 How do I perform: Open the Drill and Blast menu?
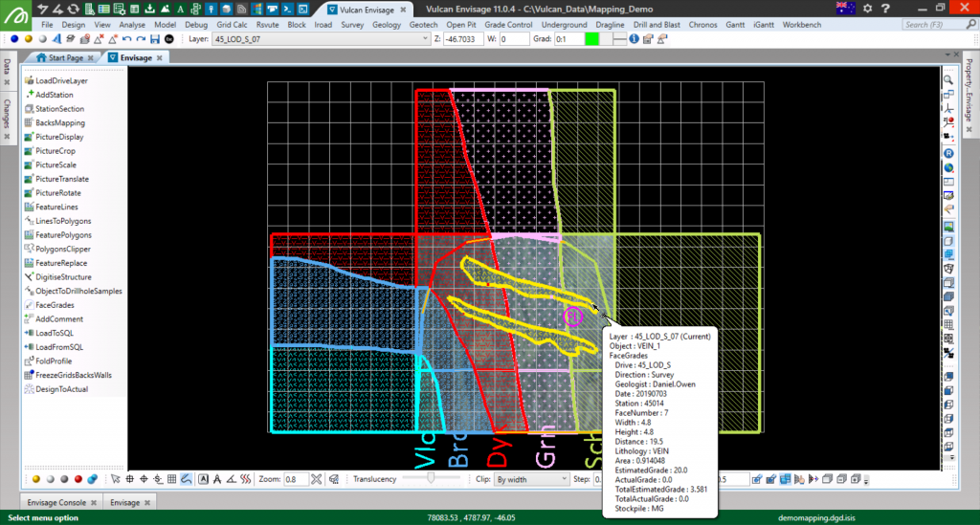tap(657, 24)
